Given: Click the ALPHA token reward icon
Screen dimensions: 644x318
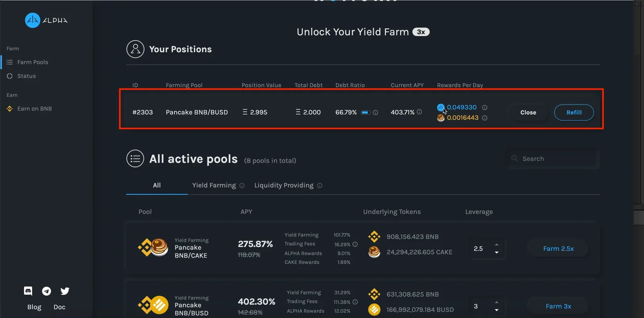Looking at the screenshot, I should 441,107.
